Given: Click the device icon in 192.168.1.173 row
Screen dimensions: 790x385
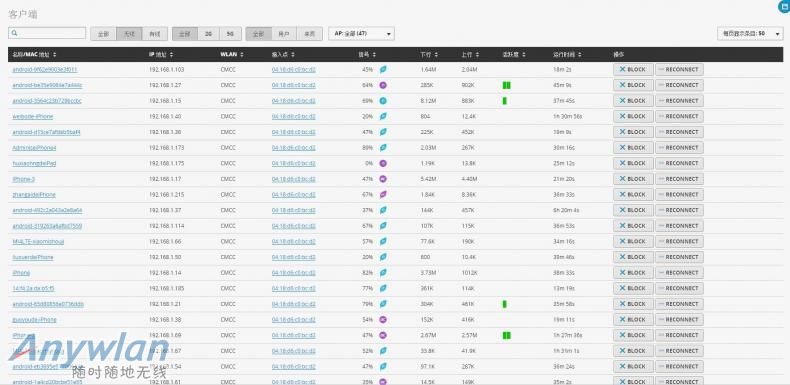Looking at the screenshot, I should click(383, 148).
